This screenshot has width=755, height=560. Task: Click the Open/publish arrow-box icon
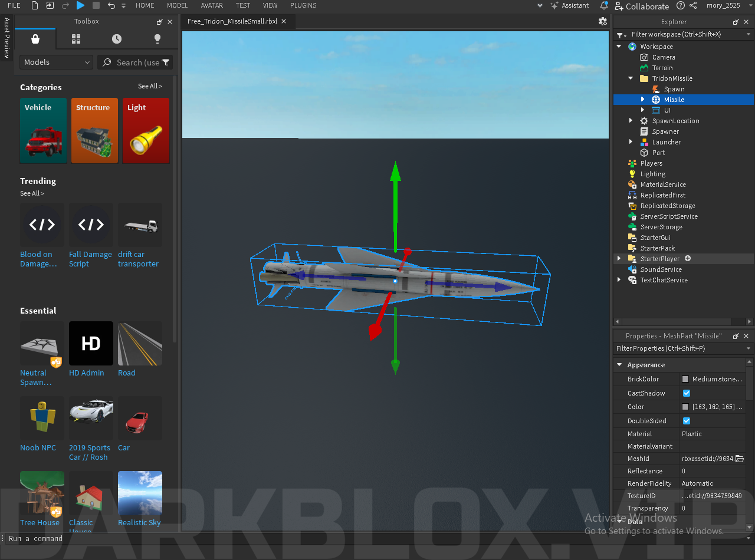50,5
